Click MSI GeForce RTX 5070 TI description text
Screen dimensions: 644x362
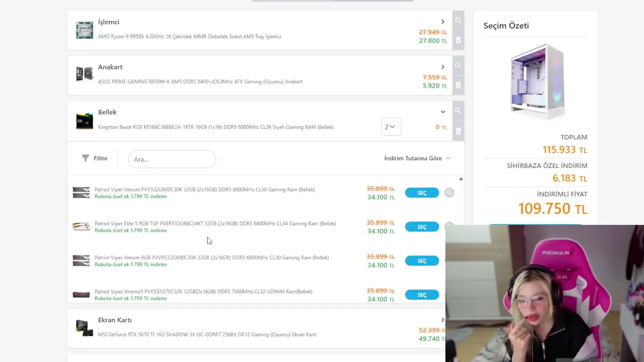tap(207, 334)
